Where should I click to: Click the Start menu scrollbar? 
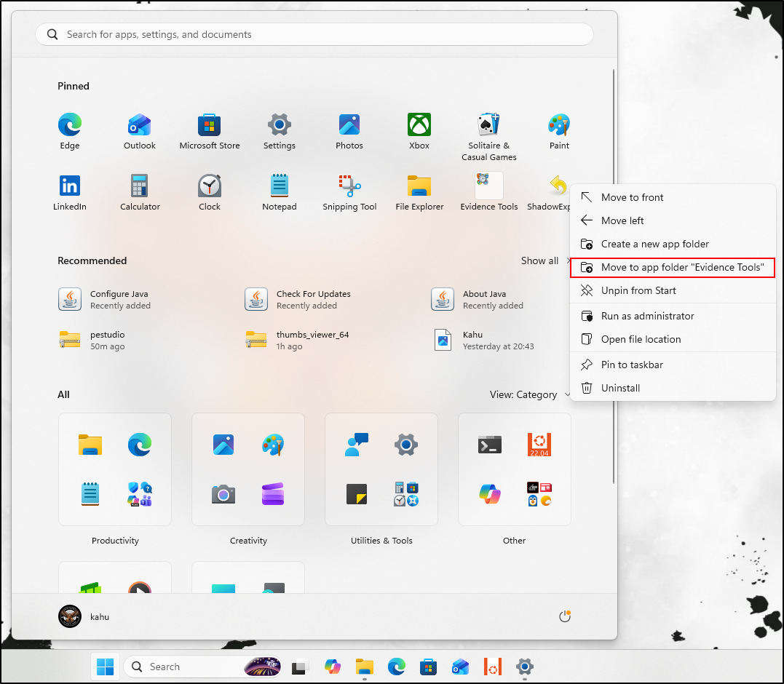click(614, 277)
